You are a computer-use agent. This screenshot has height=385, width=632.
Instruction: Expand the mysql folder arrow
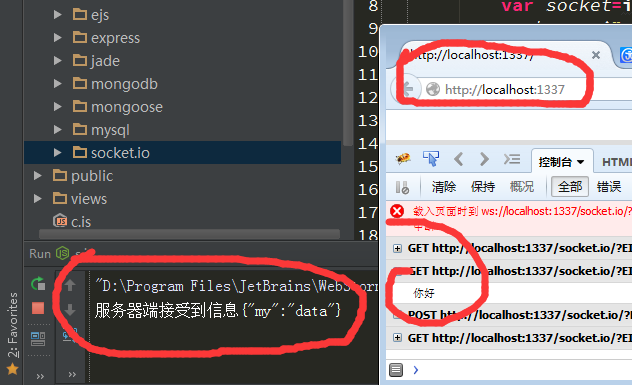click(58, 130)
